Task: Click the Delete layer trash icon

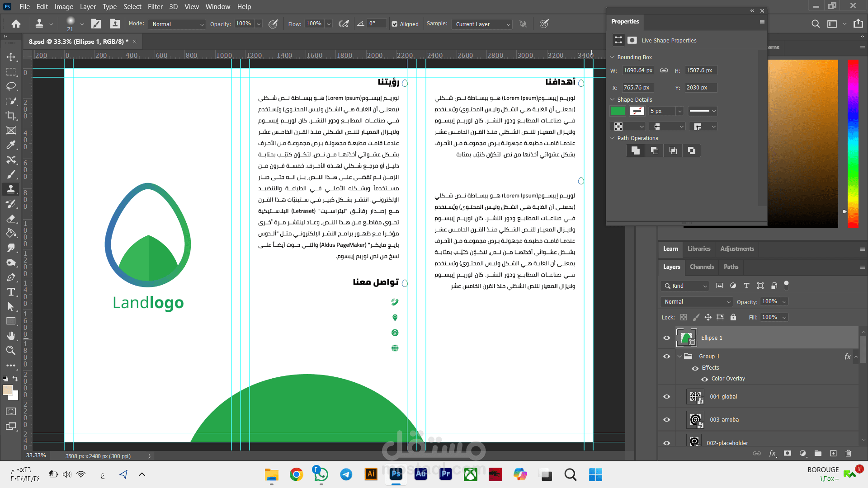Action: pos(848,453)
